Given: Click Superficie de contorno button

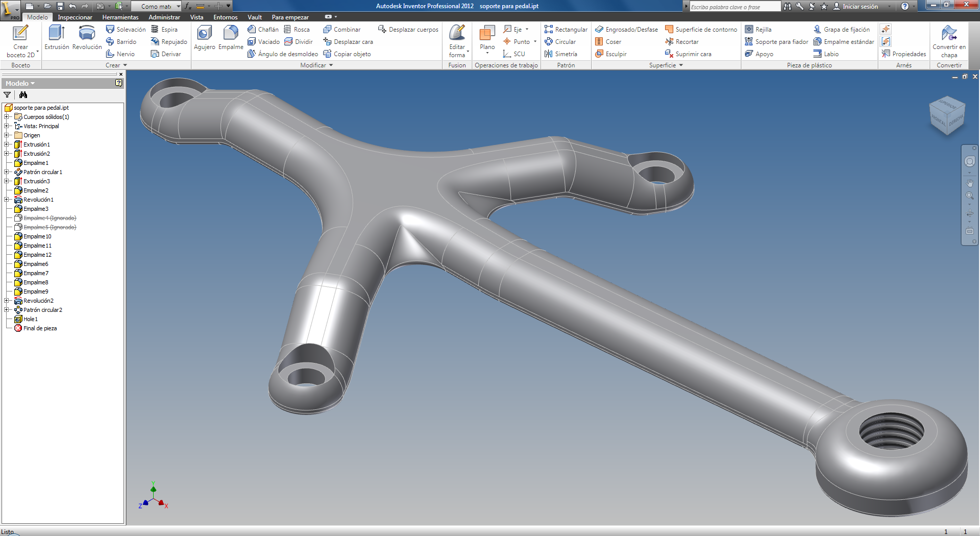Looking at the screenshot, I should point(701,30).
